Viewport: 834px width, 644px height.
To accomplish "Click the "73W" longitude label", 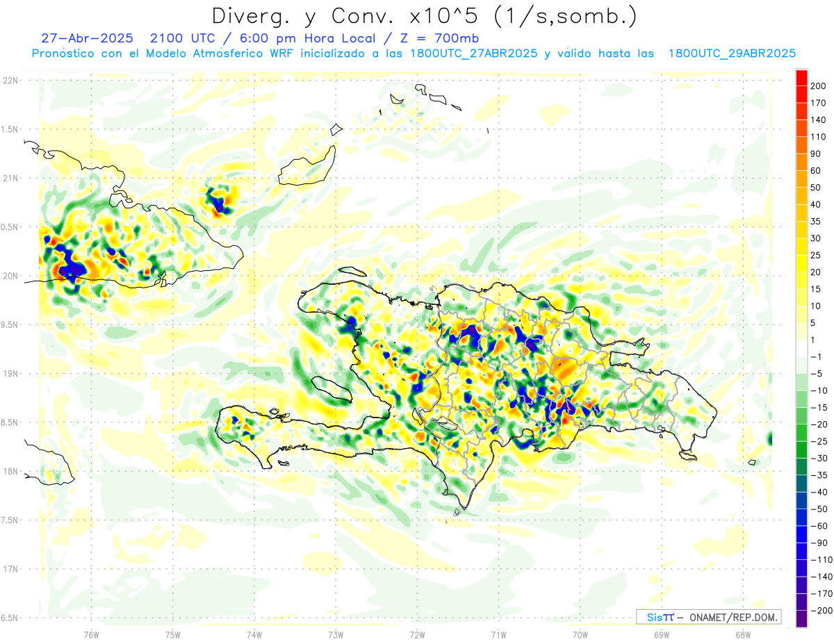I will point(336,635).
